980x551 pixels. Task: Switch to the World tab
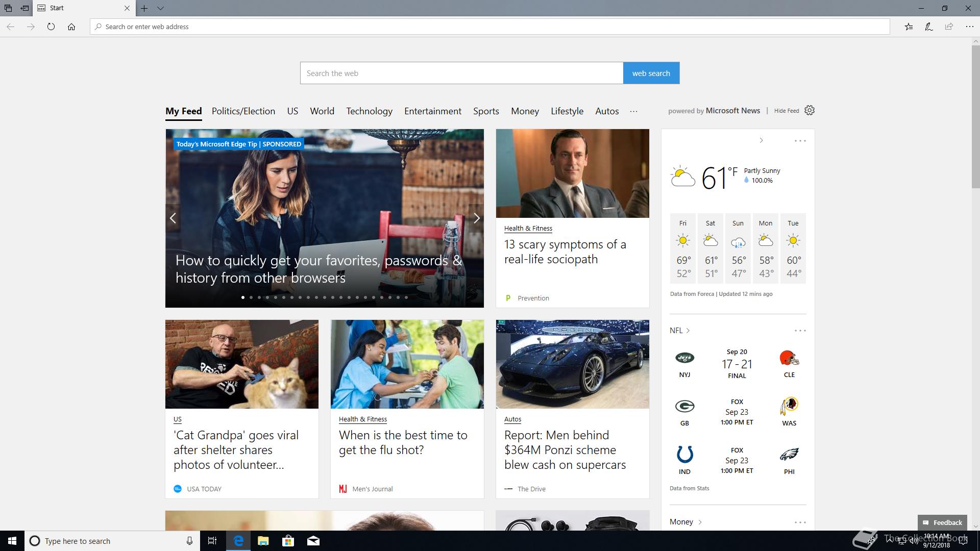(x=322, y=111)
